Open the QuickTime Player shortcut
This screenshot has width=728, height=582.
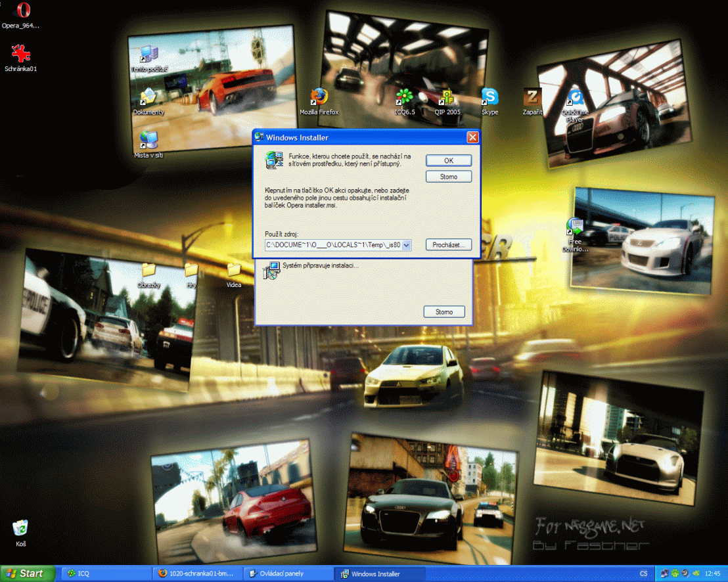575,97
